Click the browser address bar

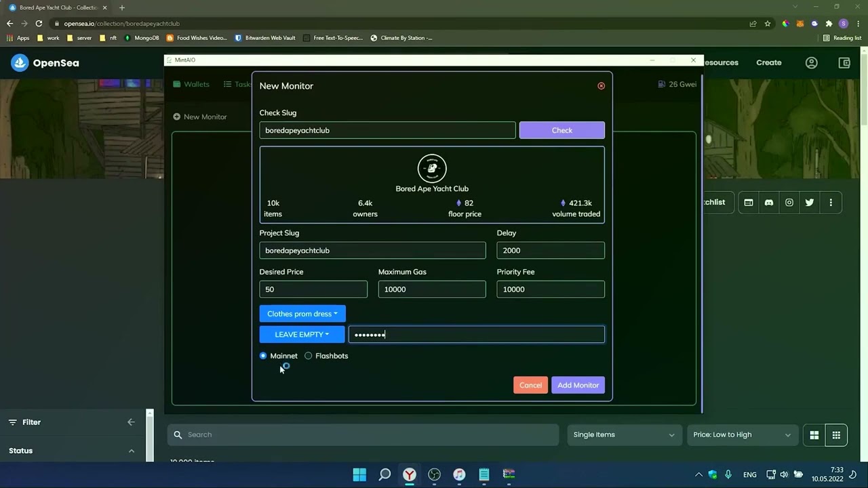pos(400,23)
